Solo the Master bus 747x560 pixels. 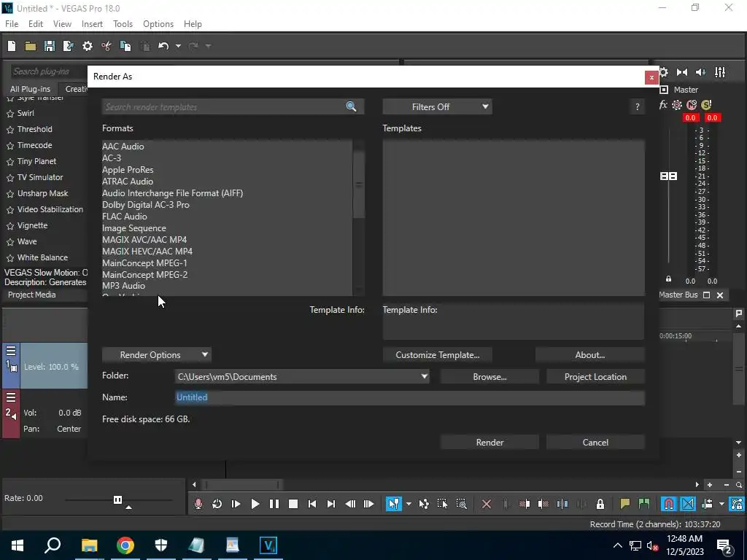coord(706,105)
